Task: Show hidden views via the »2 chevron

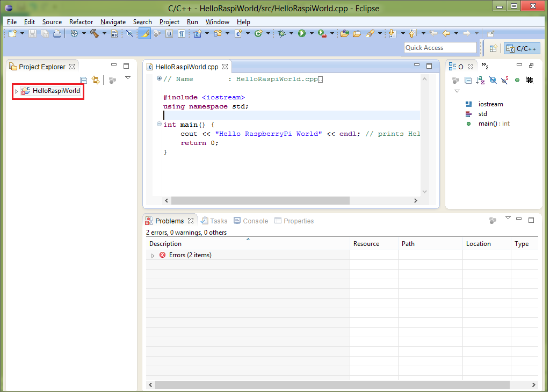Action: click(485, 66)
